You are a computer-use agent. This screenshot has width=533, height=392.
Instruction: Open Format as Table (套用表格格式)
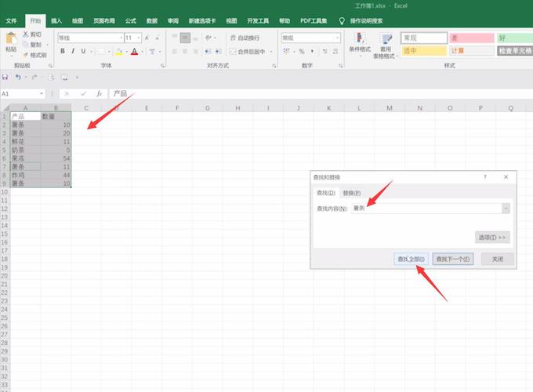coord(385,46)
